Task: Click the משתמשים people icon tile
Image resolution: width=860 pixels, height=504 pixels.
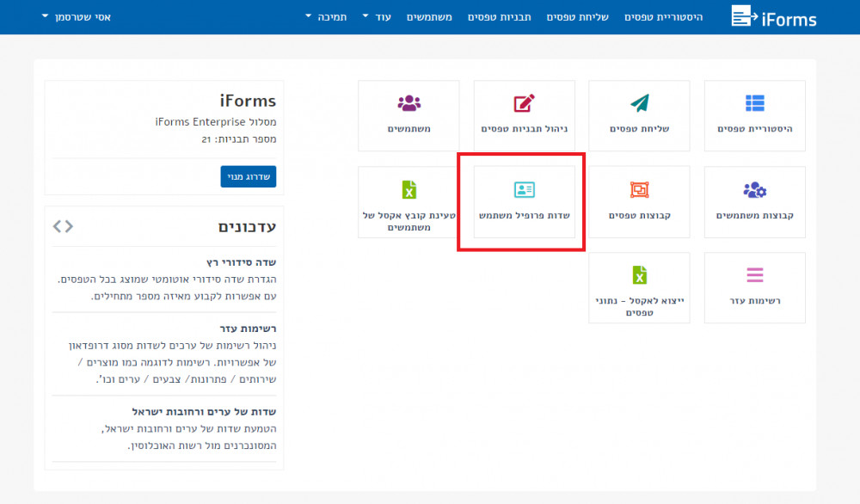Action: (408, 103)
